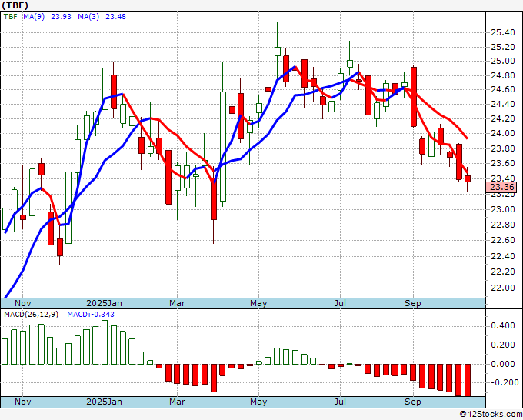Click the 22.00 price axis label
Viewport: 523px width, 420px height.
[503, 288]
